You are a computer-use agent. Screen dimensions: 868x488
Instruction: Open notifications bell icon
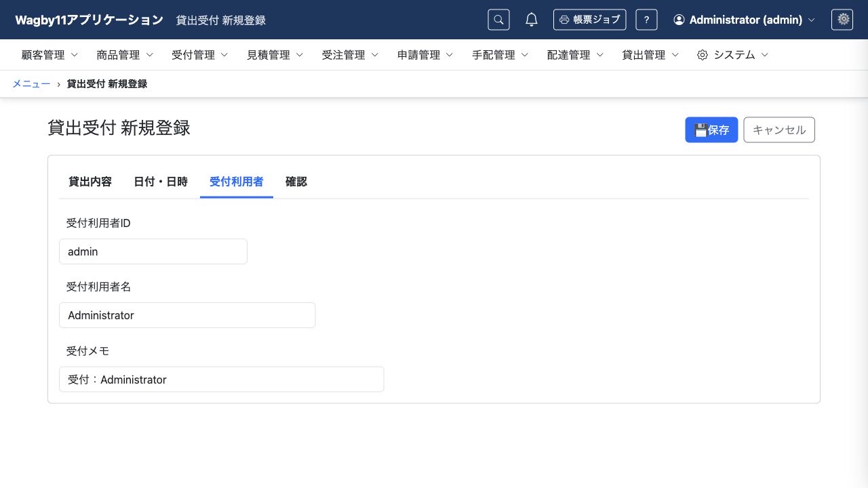tap(532, 20)
